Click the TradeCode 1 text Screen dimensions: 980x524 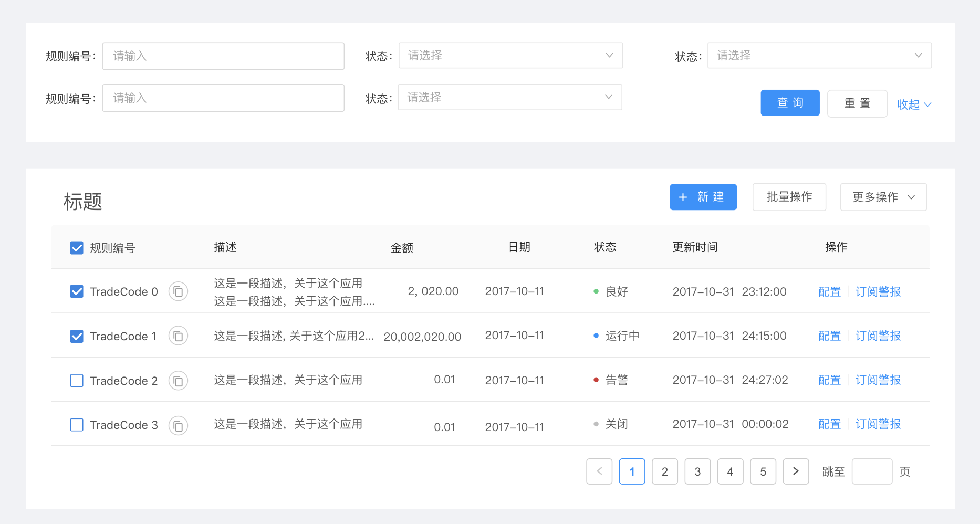pyautogui.click(x=123, y=336)
